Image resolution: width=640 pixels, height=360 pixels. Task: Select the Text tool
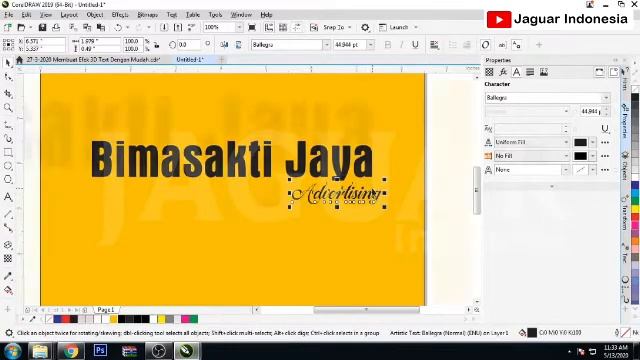(x=8, y=197)
